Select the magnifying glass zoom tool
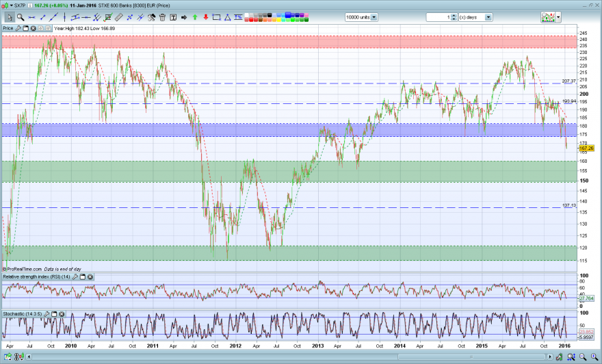This screenshot has height=364, width=602. coord(21,17)
